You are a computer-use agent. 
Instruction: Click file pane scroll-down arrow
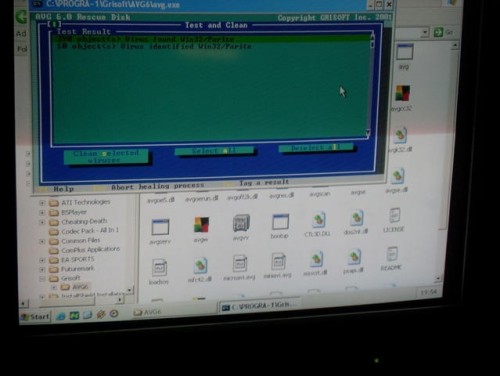click(439, 278)
